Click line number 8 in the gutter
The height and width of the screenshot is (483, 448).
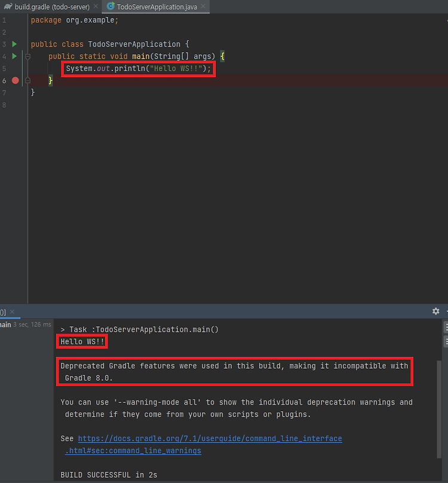[x=4, y=105]
